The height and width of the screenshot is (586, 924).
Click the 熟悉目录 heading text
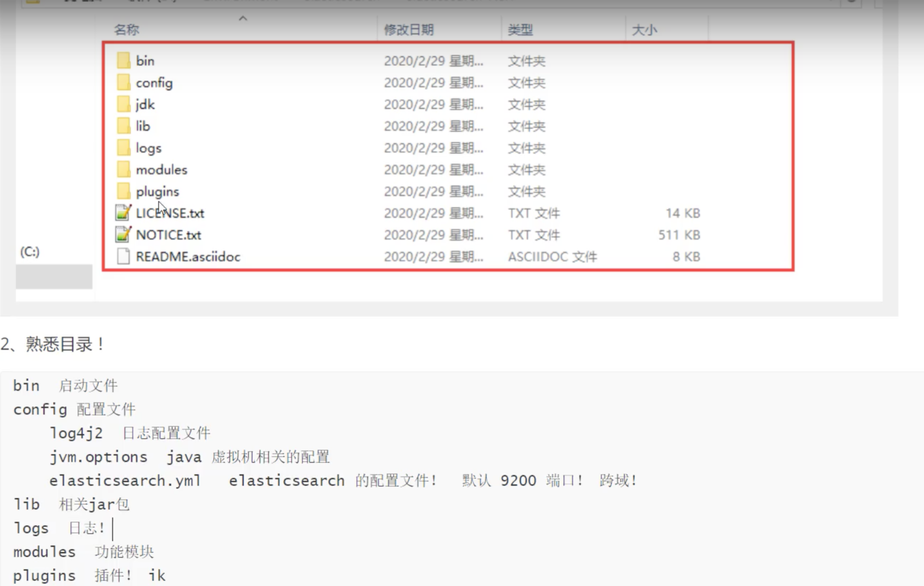(x=58, y=344)
